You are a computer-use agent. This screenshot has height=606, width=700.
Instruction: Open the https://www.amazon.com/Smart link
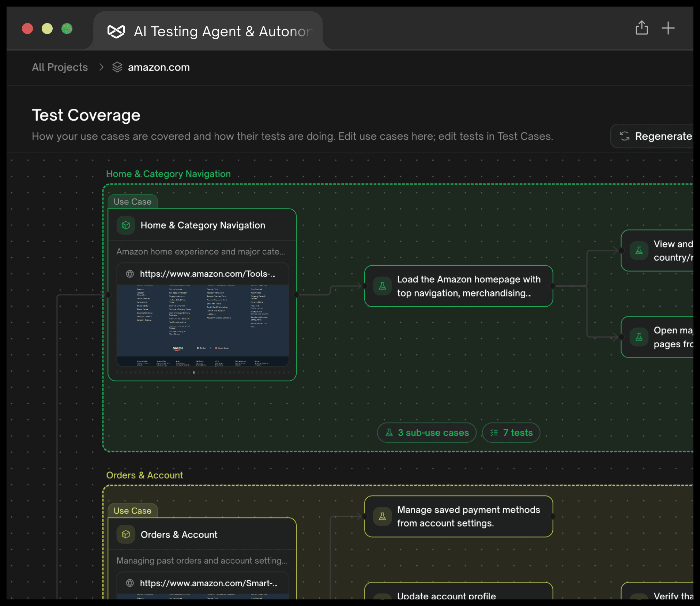pyautogui.click(x=208, y=583)
